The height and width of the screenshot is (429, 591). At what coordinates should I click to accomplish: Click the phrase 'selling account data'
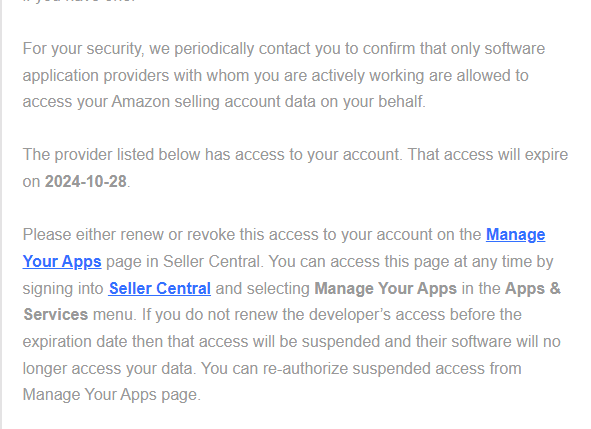point(270,102)
